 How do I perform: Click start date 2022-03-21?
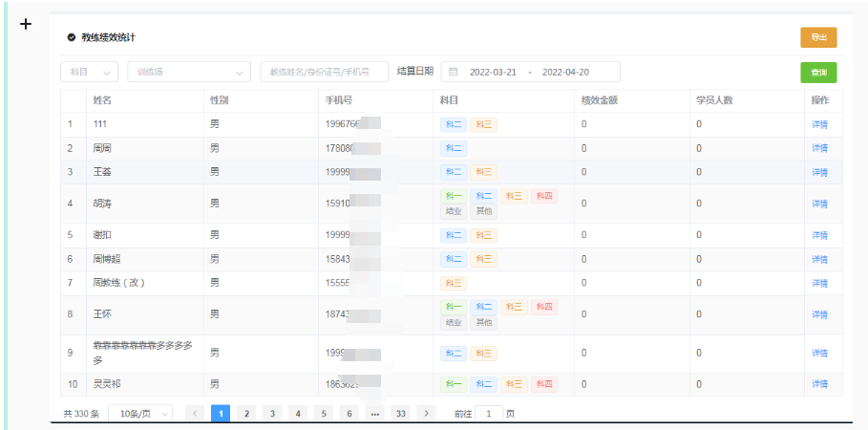click(493, 72)
